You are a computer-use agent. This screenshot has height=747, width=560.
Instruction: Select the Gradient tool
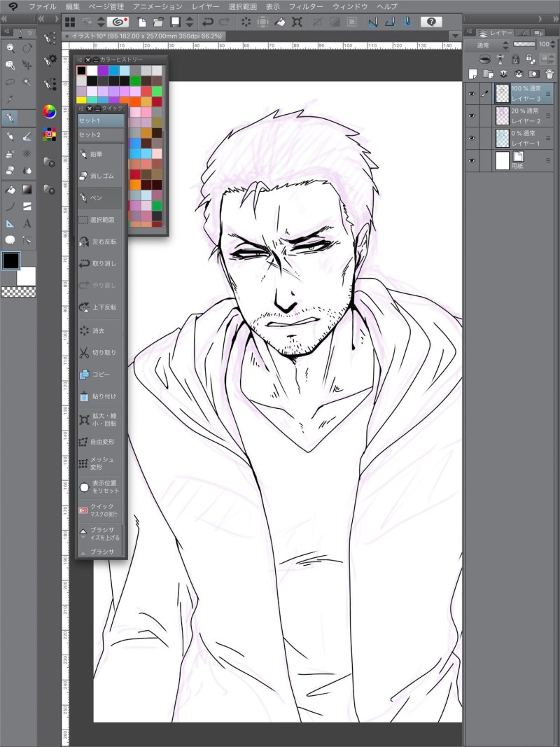pos(27,190)
